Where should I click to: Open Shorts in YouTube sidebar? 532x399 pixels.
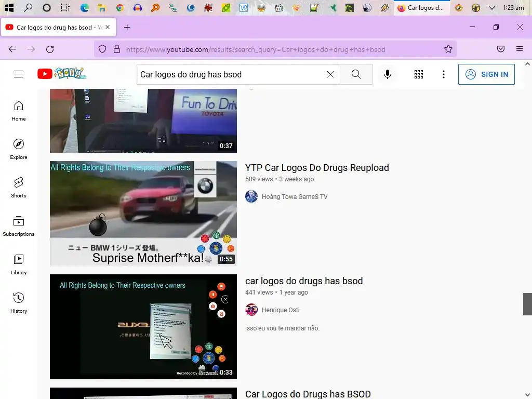tap(19, 188)
